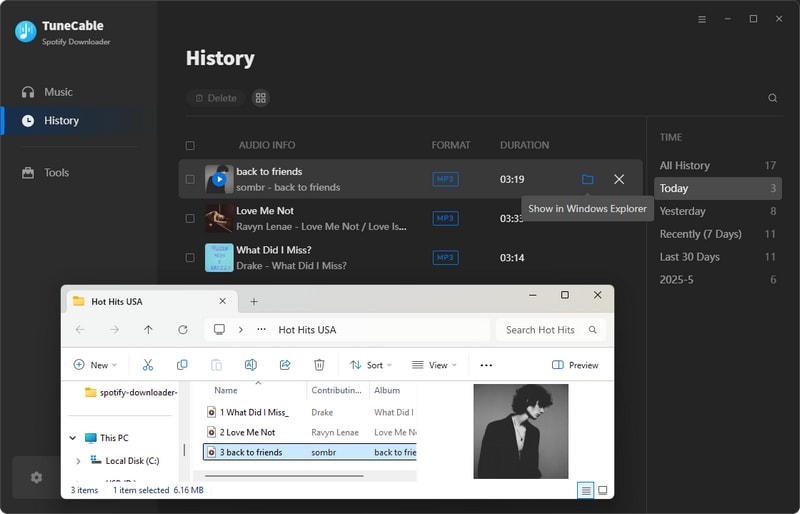The width and height of the screenshot is (800, 514).
Task: Filter by Recently (7 Days)
Action: pyautogui.click(x=717, y=234)
